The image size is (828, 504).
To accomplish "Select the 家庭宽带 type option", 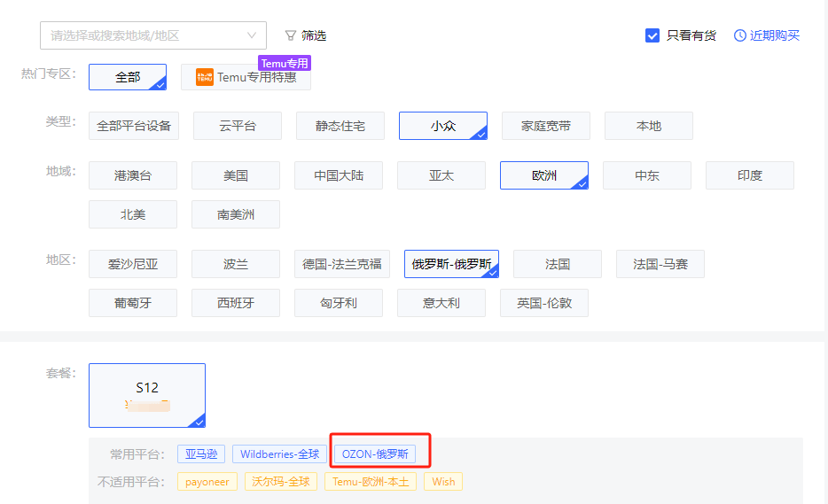I will [x=546, y=126].
